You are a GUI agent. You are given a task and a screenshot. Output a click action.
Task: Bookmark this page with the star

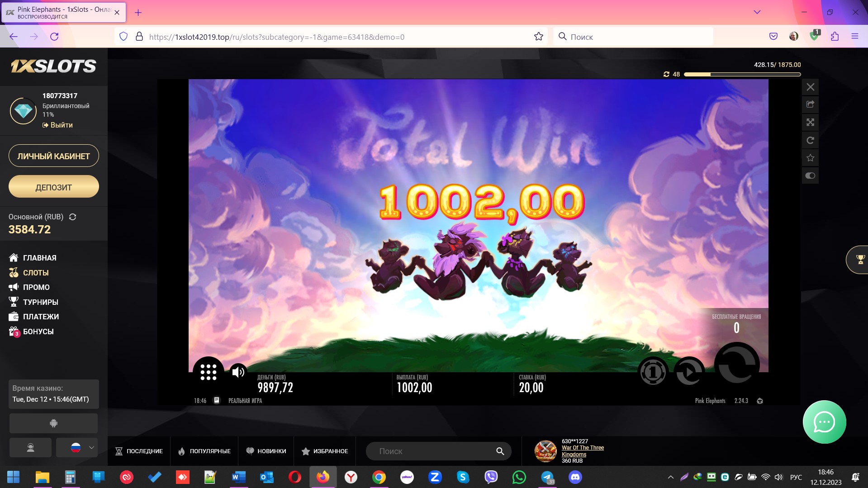click(538, 37)
